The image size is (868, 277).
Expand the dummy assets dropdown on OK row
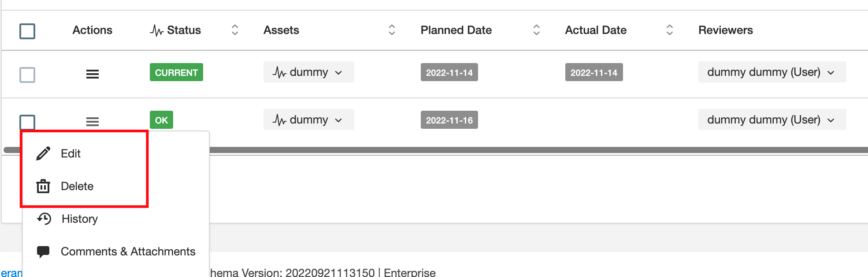338,120
